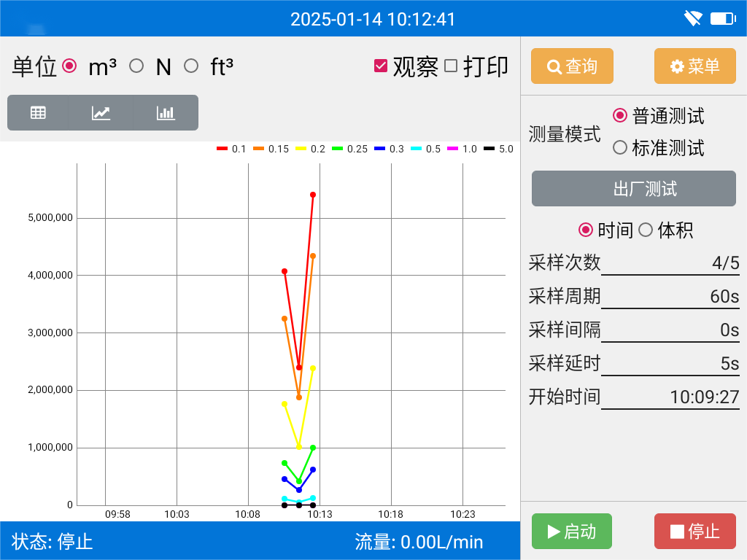Click the gear icon on 菜单 button

(x=676, y=66)
